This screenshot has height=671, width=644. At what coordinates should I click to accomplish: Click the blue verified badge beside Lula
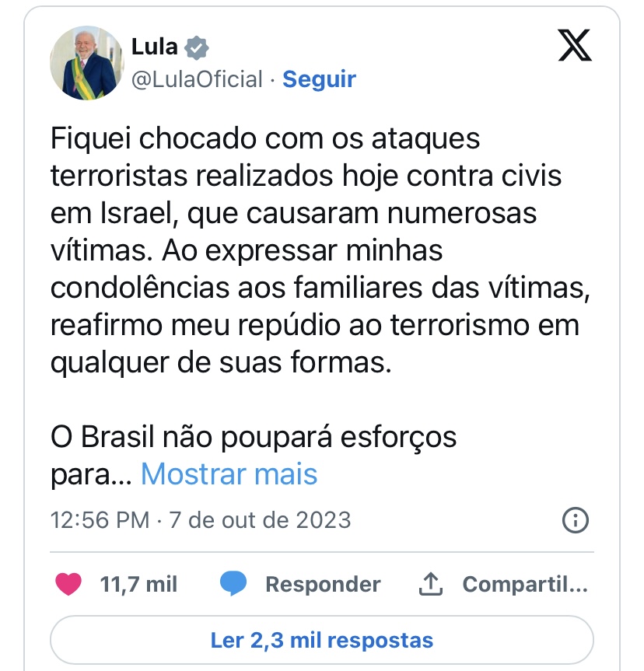pos(198,47)
